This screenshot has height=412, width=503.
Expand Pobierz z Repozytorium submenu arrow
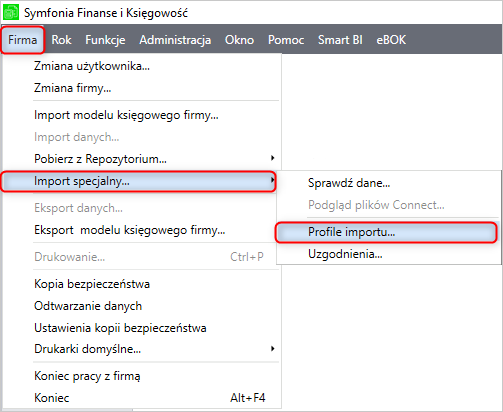tap(273, 158)
